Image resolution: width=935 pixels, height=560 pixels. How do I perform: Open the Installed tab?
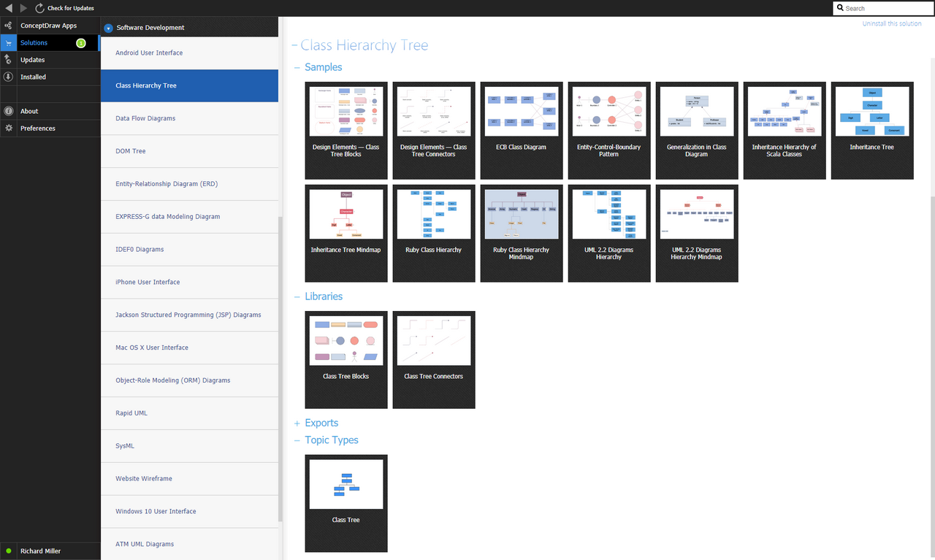pyautogui.click(x=50, y=77)
